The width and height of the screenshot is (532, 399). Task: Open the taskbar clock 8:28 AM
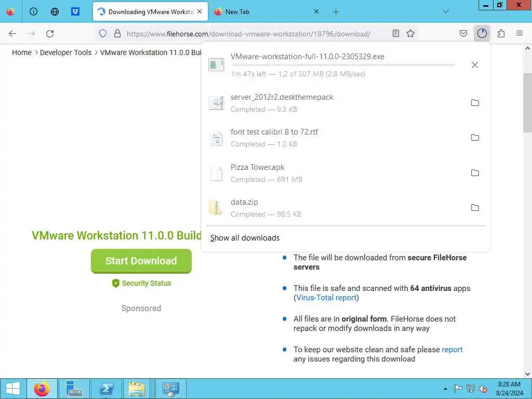[x=509, y=389]
